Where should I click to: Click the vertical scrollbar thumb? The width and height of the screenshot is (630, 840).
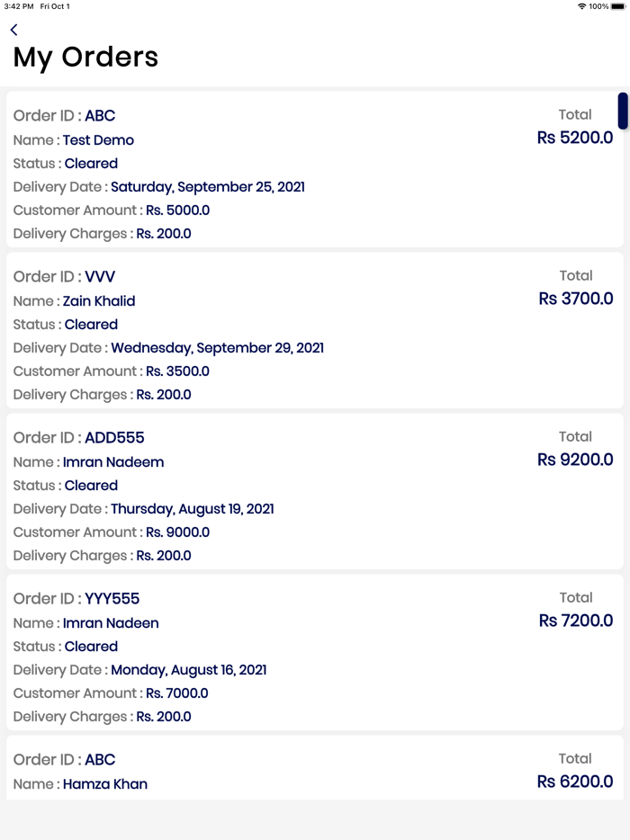[x=623, y=111]
